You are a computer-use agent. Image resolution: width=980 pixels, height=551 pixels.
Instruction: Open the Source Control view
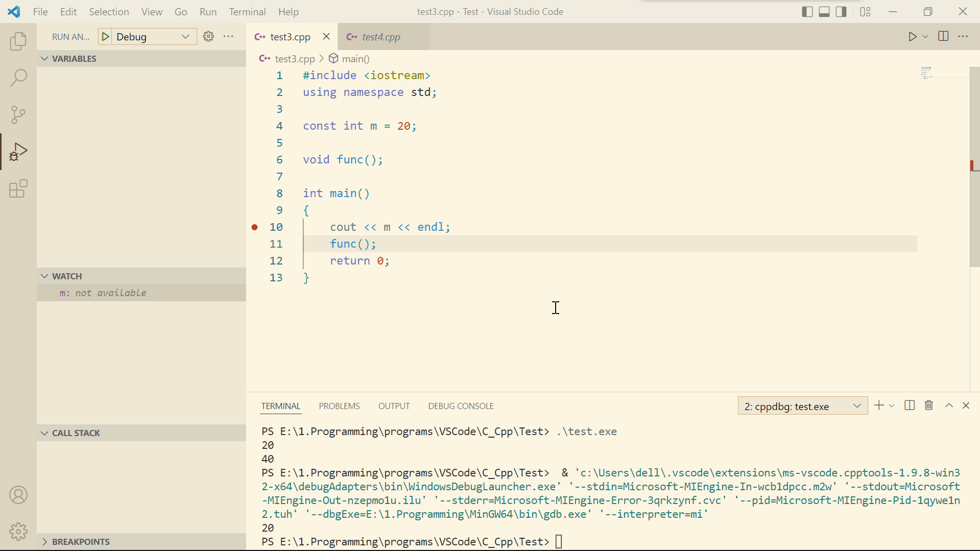pyautogui.click(x=18, y=115)
